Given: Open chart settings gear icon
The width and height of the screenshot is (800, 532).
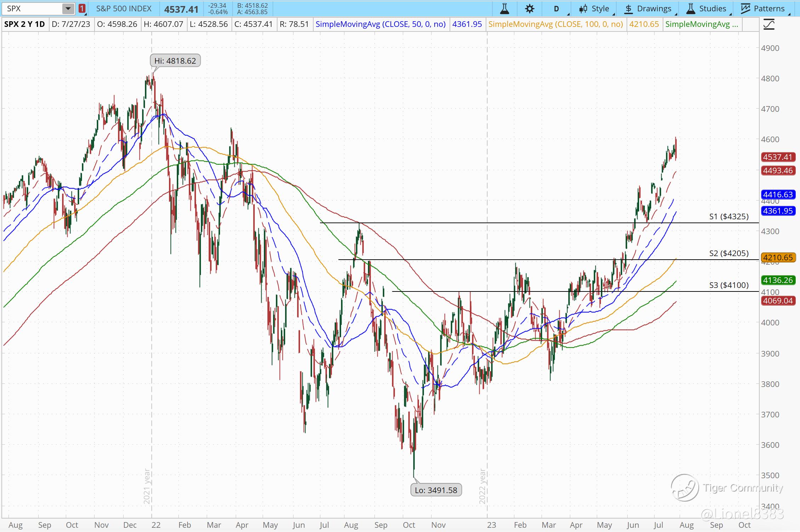Looking at the screenshot, I should pyautogui.click(x=530, y=8).
